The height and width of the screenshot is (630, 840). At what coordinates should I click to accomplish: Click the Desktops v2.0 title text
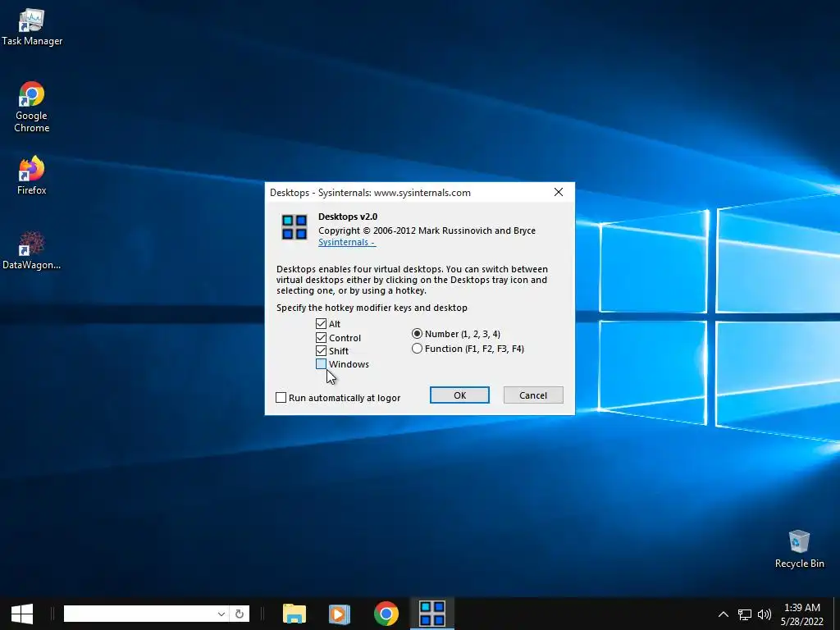tap(348, 217)
